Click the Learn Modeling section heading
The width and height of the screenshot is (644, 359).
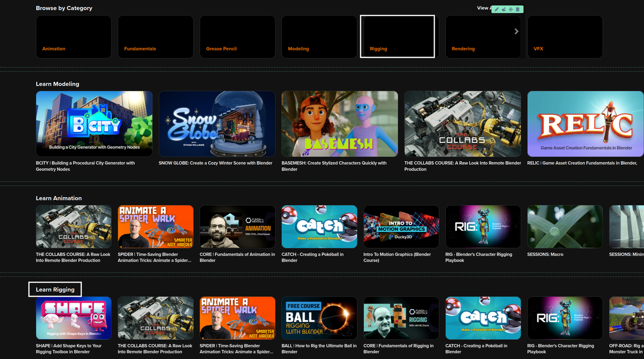pyautogui.click(x=57, y=84)
